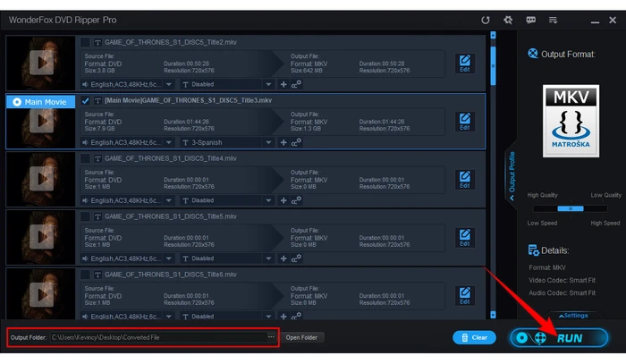This screenshot has width=626, height=364.
Task: Open the feedback chat bubble icon
Action: pyautogui.click(x=530, y=20)
